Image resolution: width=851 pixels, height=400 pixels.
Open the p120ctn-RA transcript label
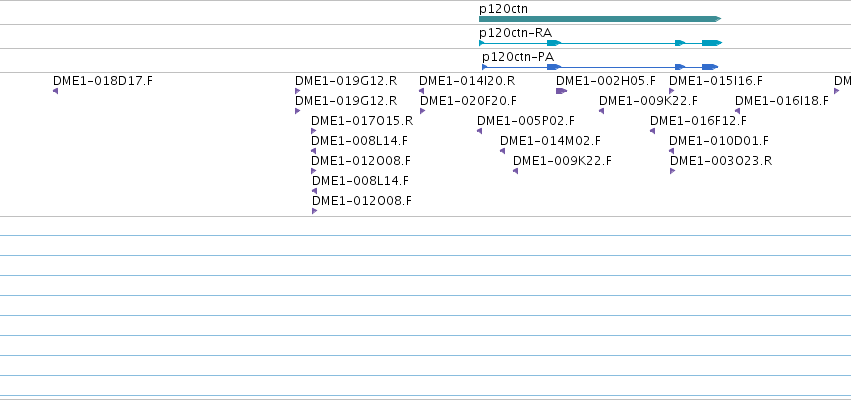(515, 33)
